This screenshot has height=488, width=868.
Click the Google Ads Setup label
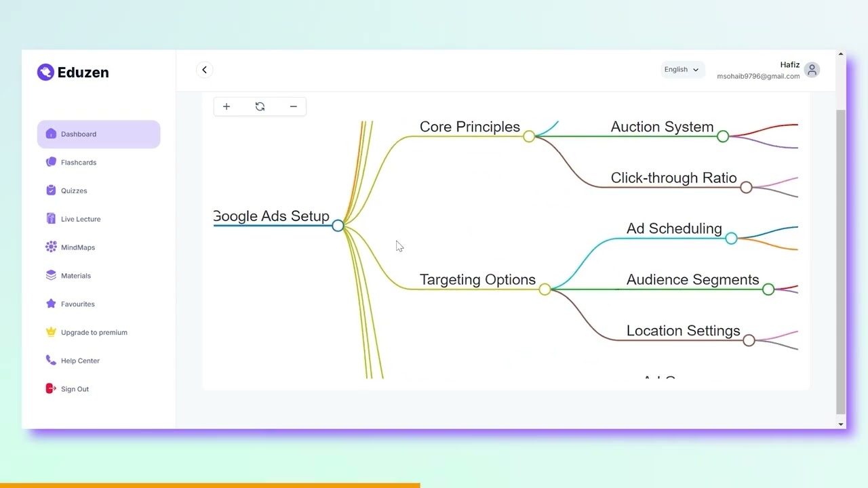coord(271,216)
